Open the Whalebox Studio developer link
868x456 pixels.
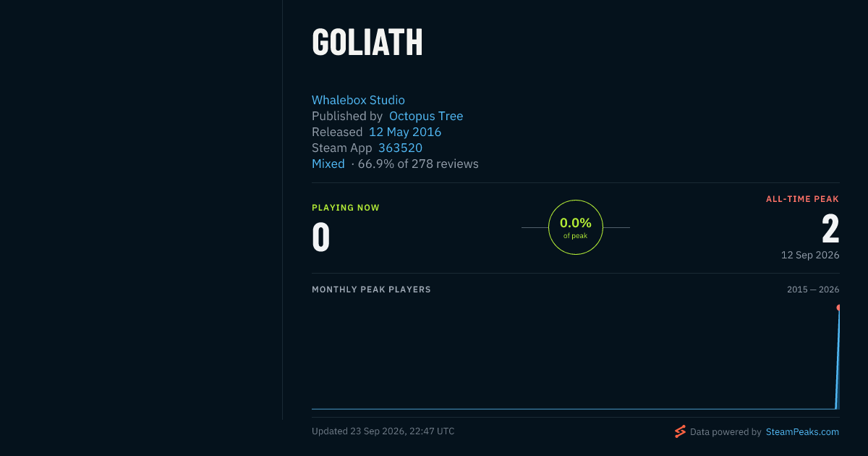[x=358, y=100]
